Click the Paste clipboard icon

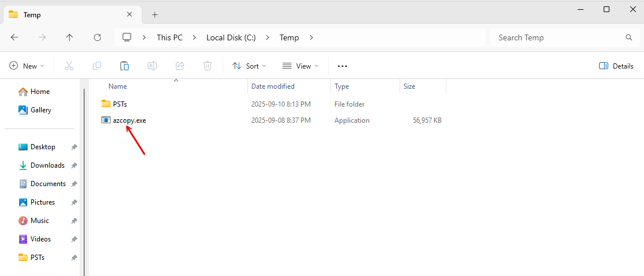pos(125,66)
